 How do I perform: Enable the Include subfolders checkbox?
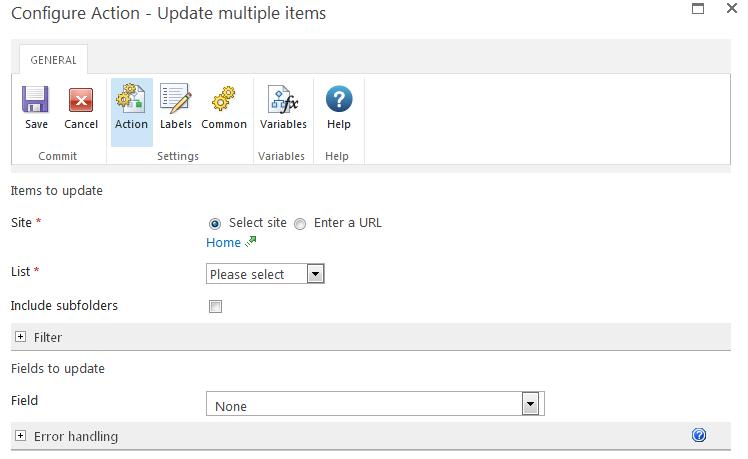point(215,307)
